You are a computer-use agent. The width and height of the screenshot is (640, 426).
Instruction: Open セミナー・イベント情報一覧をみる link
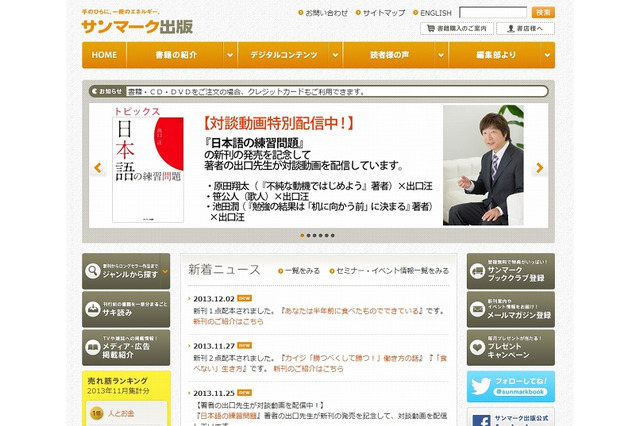click(389, 271)
